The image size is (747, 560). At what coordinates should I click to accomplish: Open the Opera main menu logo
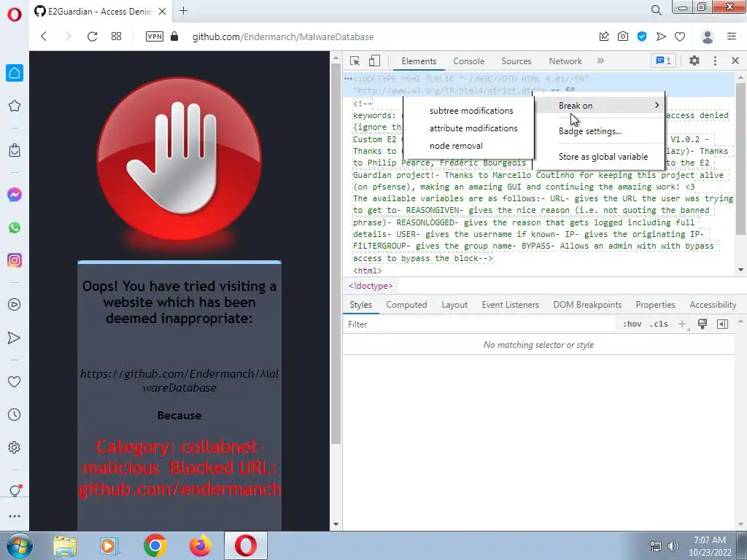15,15
